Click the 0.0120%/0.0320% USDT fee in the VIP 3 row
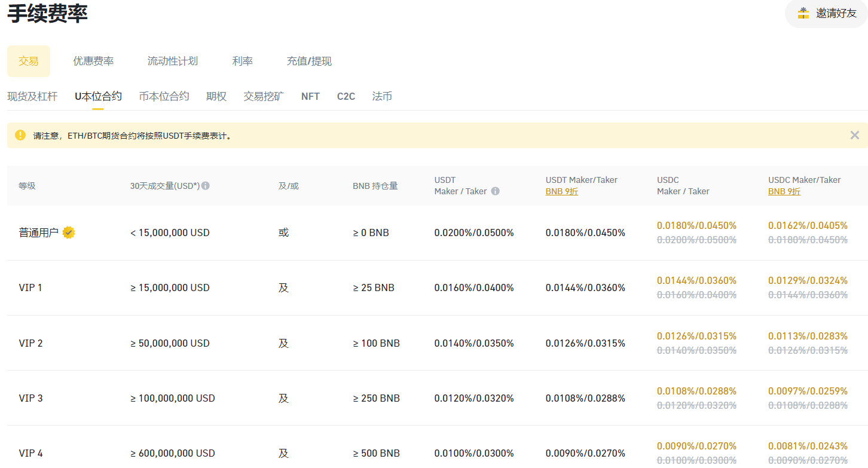This screenshot has width=868, height=468. 474,398
